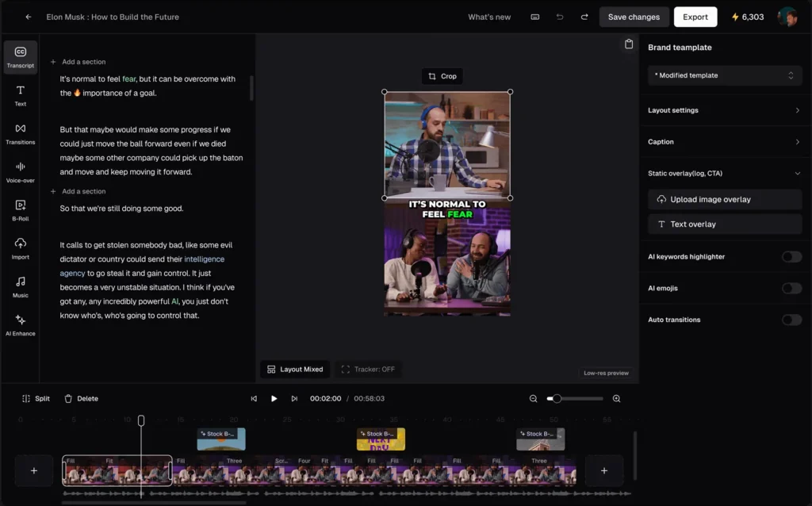The height and width of the screenshot is (506, 812).
Task: Open the Transitions tool in sidebar
Action: point(21,133)
